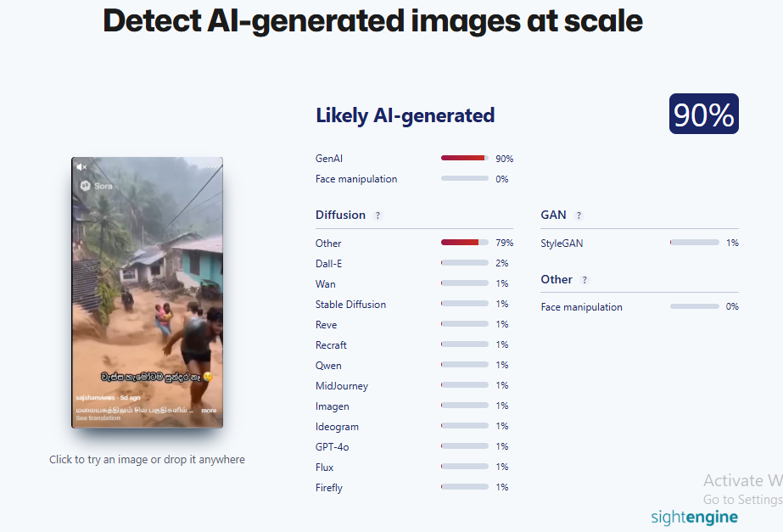Screen dimensions: 783x532
Task: Click 'See translation' under the caption
Action: (98, 418)
